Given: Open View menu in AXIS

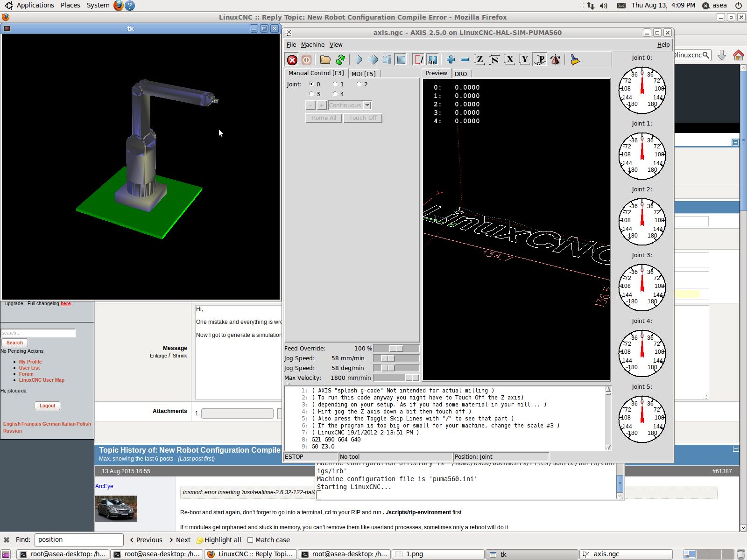Looking at the screenshot, I should coord(336,45).
